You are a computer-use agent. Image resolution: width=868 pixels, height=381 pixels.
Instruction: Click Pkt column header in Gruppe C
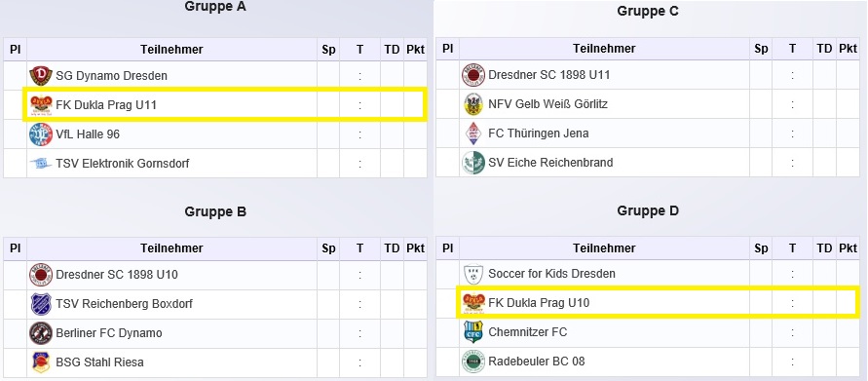pos(848,49)
